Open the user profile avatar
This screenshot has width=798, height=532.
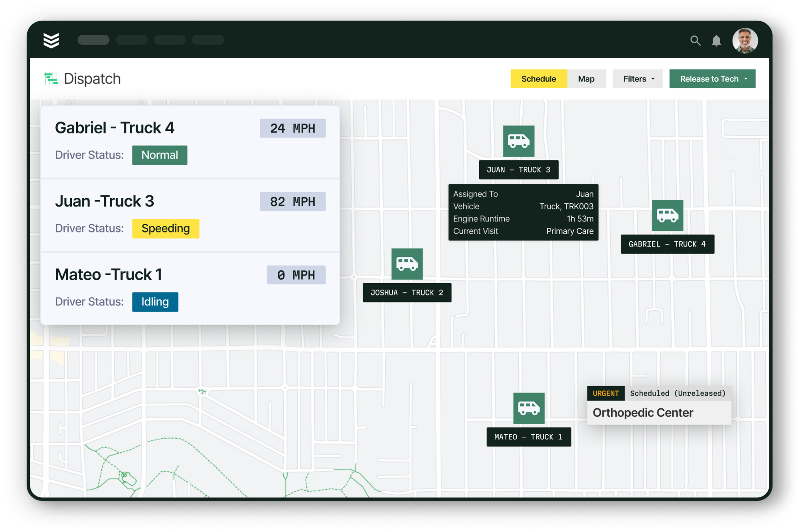pyautogui.click(x=745, y=40)
